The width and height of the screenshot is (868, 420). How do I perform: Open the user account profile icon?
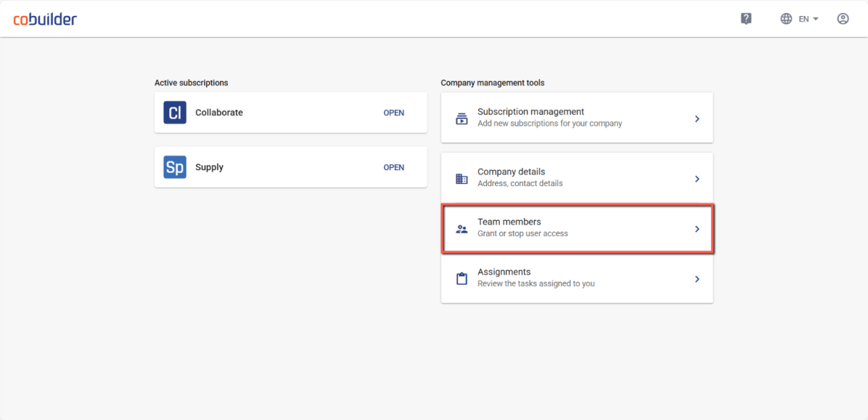(843, 19)
